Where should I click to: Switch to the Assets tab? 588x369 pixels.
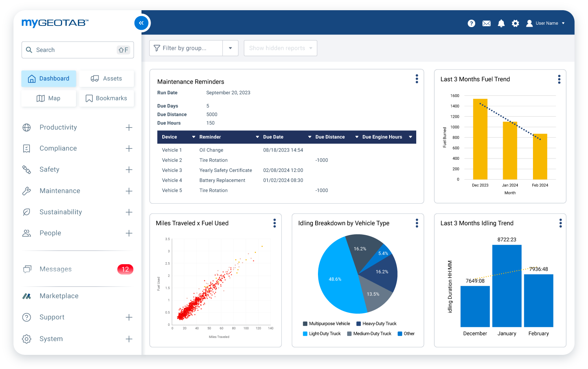tap(107, 79)
